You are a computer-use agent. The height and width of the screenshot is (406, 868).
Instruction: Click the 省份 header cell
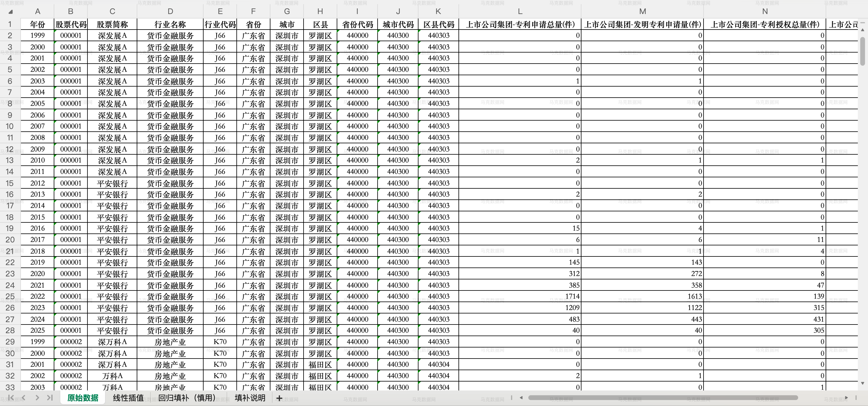[x=253, y=24]
